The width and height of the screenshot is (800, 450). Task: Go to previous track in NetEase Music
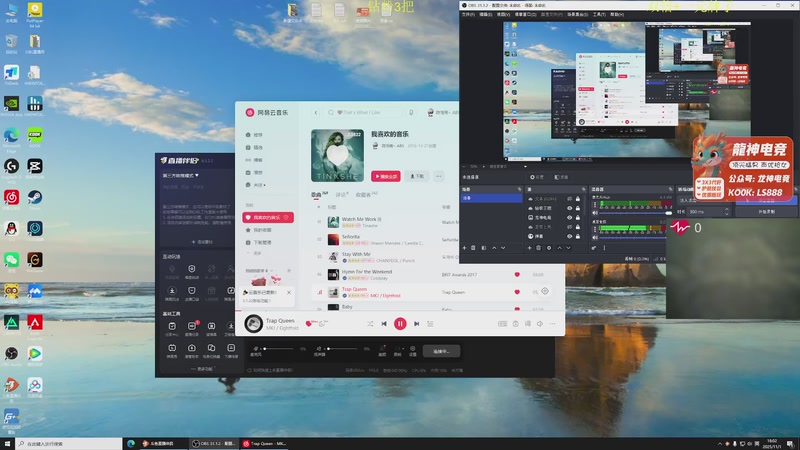pos(384,323)
